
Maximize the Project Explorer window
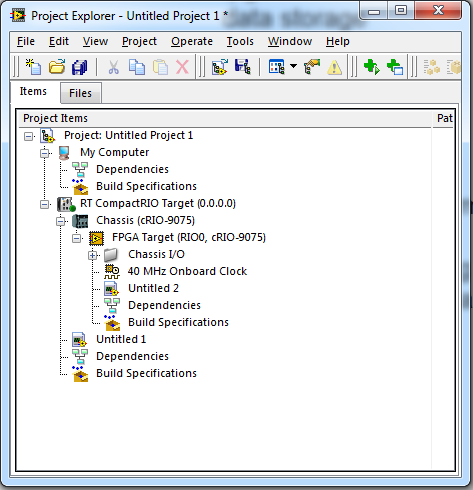[x=401, y=11]
